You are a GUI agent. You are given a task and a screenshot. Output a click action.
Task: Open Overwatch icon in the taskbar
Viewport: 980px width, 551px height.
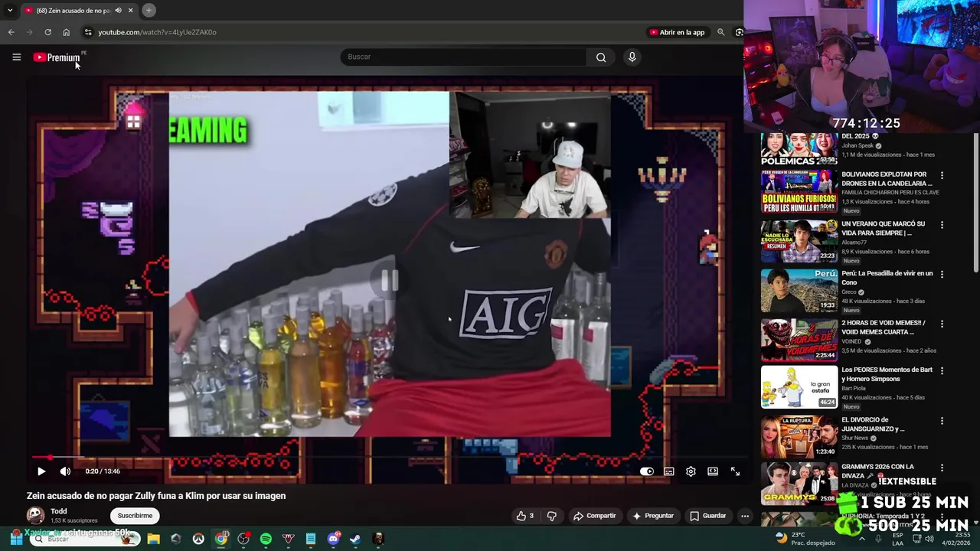pyautogui.click(x=198, y=540)
